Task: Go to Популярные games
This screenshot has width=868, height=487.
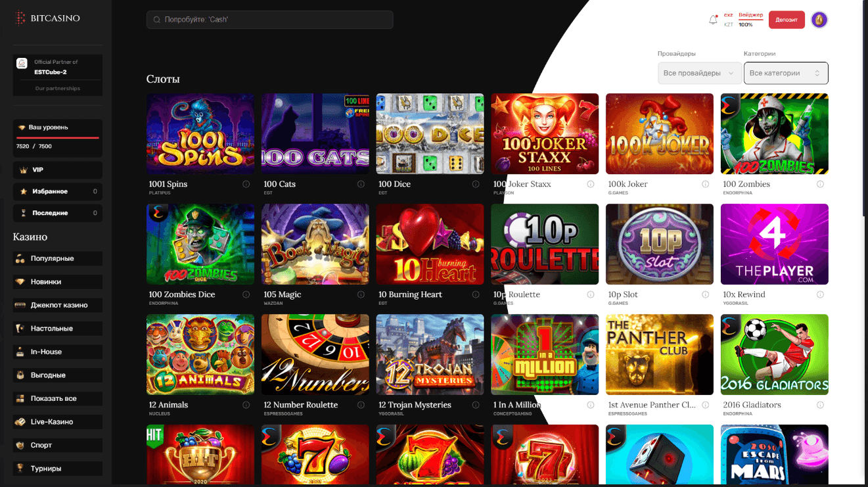Action: (58, 258)
